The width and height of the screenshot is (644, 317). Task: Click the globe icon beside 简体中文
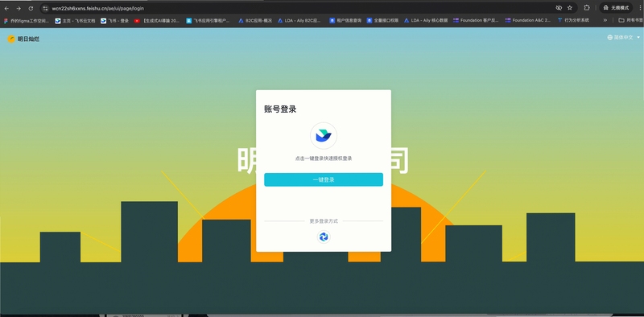[x=610, y=37]
